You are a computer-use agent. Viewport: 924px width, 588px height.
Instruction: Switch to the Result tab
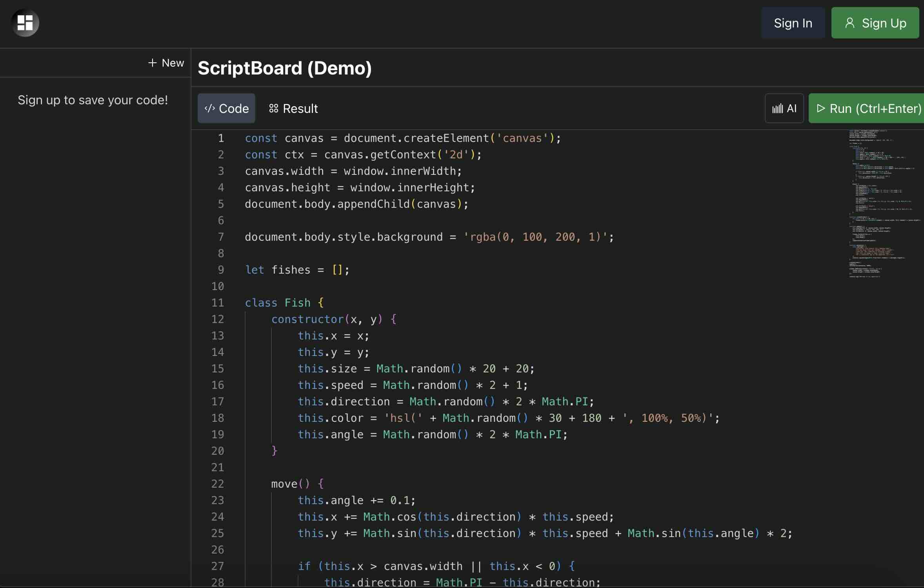293,108
